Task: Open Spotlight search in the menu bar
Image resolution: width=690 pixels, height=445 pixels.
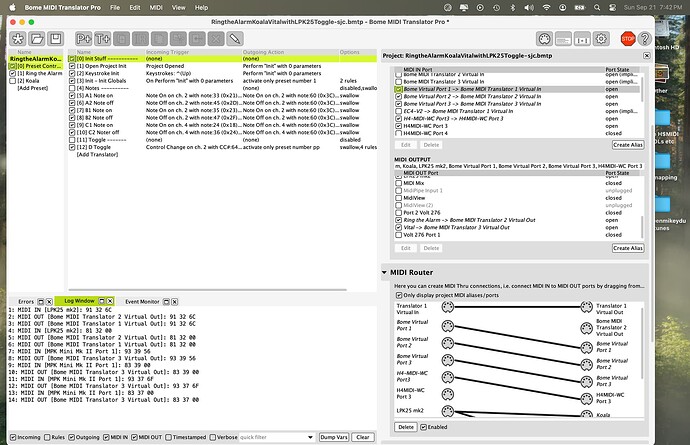Action: [x=597, y=7]
